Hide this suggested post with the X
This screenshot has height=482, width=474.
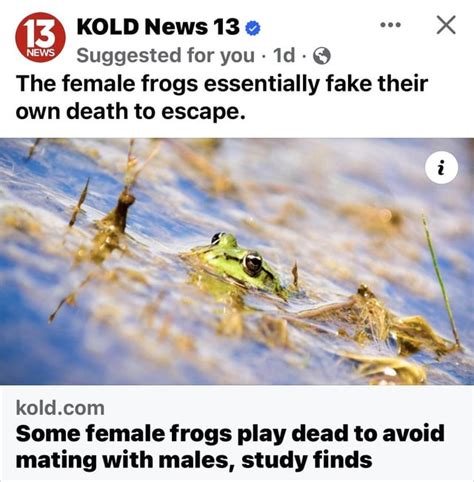(446, 25)
